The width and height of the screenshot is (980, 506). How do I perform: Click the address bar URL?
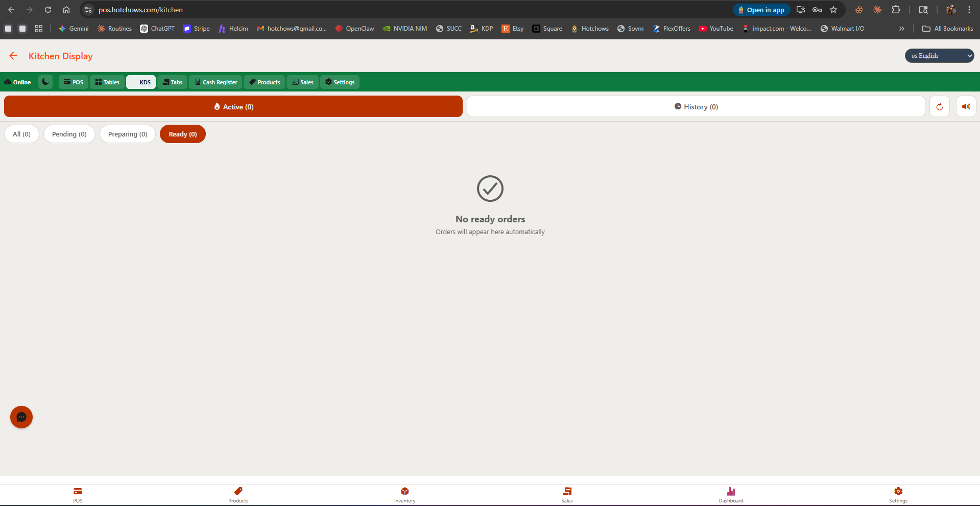(140, 10)
